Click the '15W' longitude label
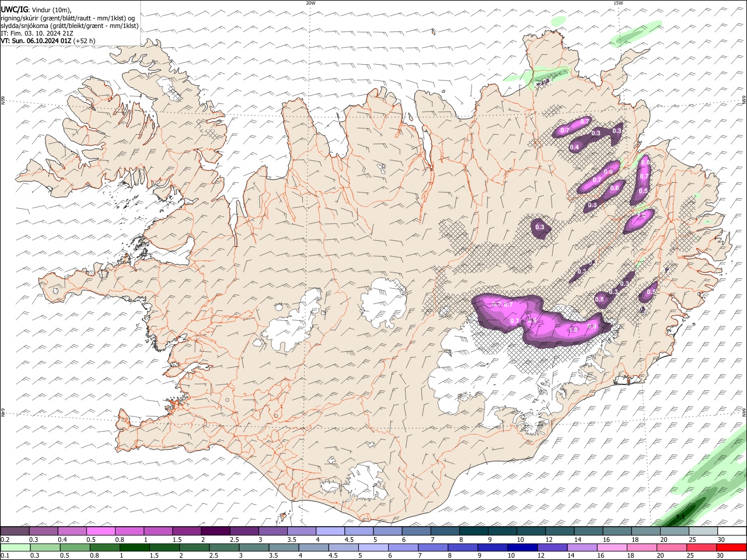This screenshot has width=747, height=560. point(618,3)
